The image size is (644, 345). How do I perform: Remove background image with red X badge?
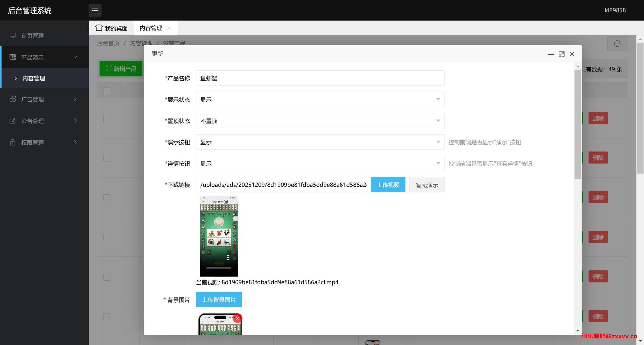(x=237, y=318)
